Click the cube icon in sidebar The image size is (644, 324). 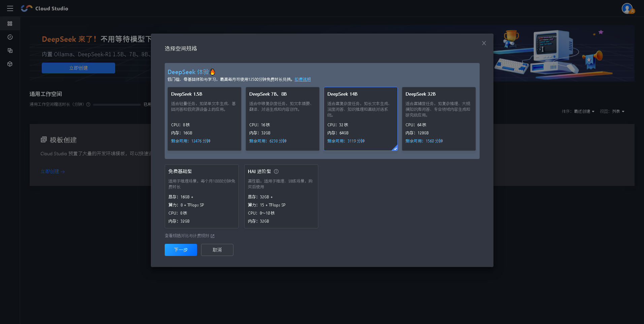(x=10, y=64)
